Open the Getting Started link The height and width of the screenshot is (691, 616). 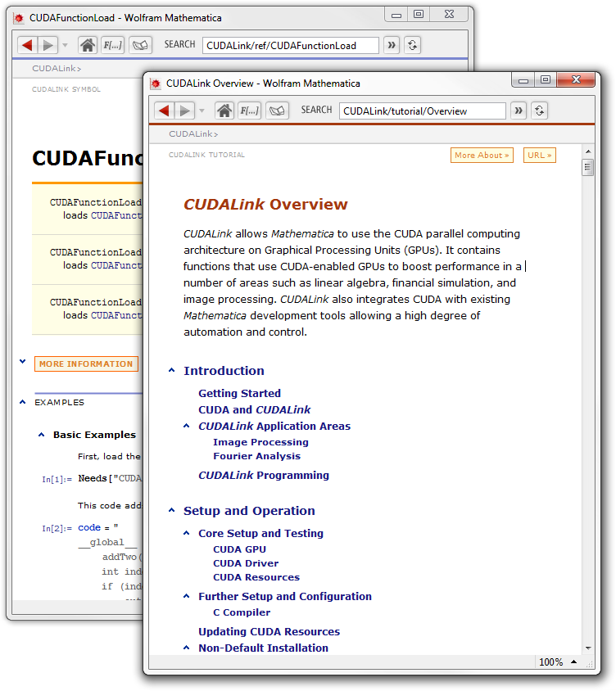[239, 393]
